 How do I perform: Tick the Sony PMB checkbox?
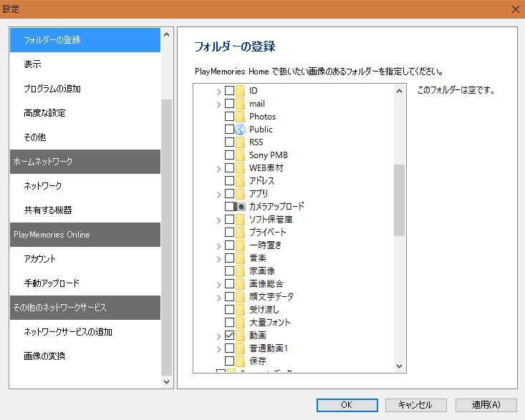229,155
